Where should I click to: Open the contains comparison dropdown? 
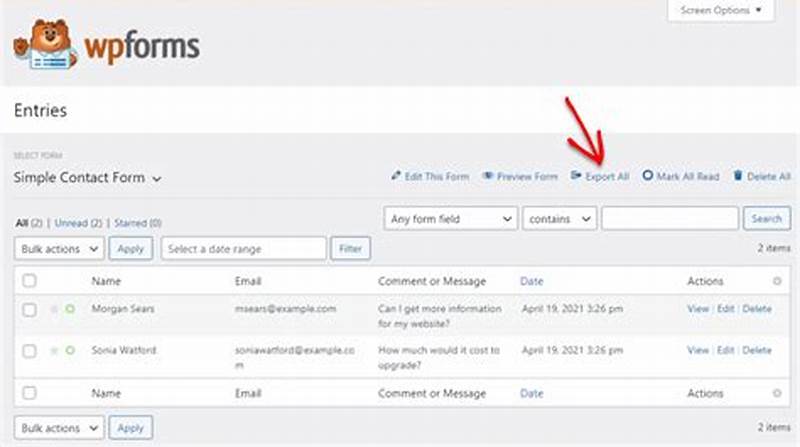tap(559, 218)
